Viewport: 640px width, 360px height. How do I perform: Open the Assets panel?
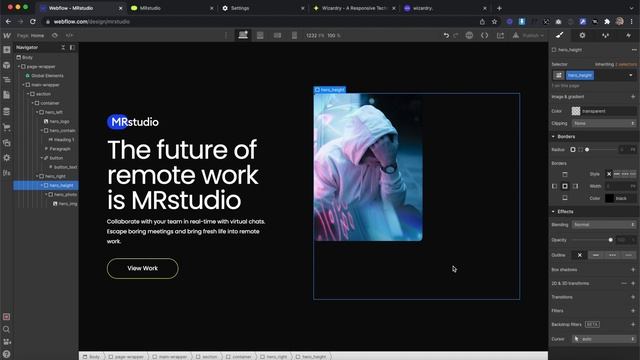click(7, 142)
